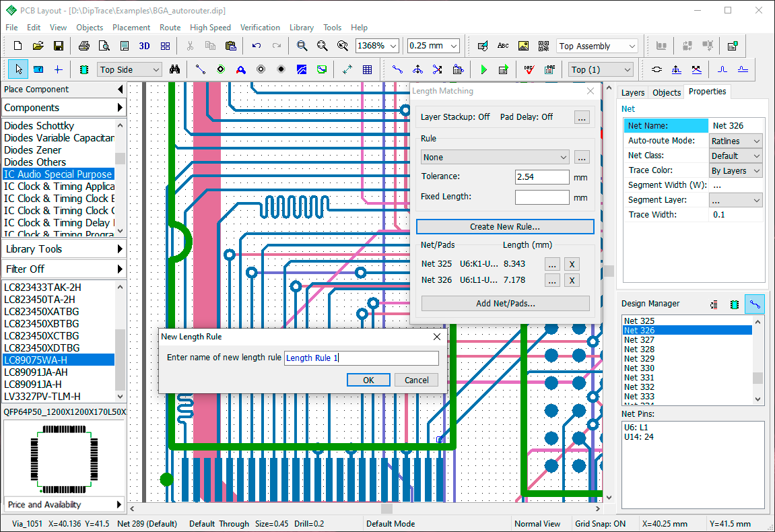Toggle the Design Manager list mode icon
Screen dimensions: 775x532
coord(714,304)
